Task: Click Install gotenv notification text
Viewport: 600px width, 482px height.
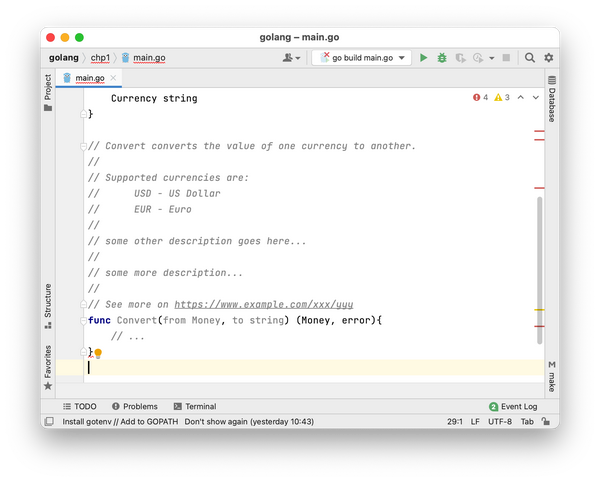Action: click(120, 422)
